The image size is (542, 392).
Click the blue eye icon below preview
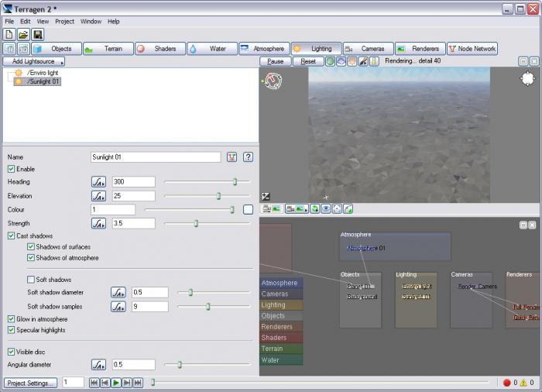pos(326,209)
